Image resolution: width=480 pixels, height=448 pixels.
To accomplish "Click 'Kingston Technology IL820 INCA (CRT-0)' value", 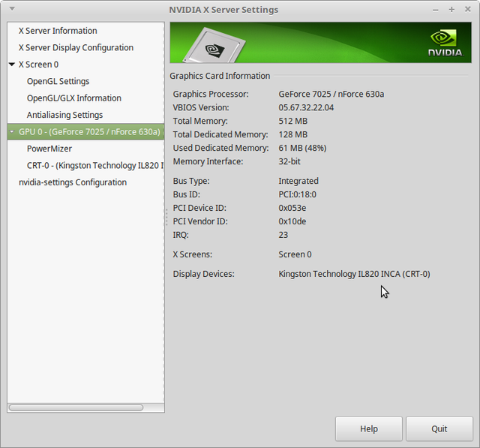I will pyautogui.click(x=354, y=274).
